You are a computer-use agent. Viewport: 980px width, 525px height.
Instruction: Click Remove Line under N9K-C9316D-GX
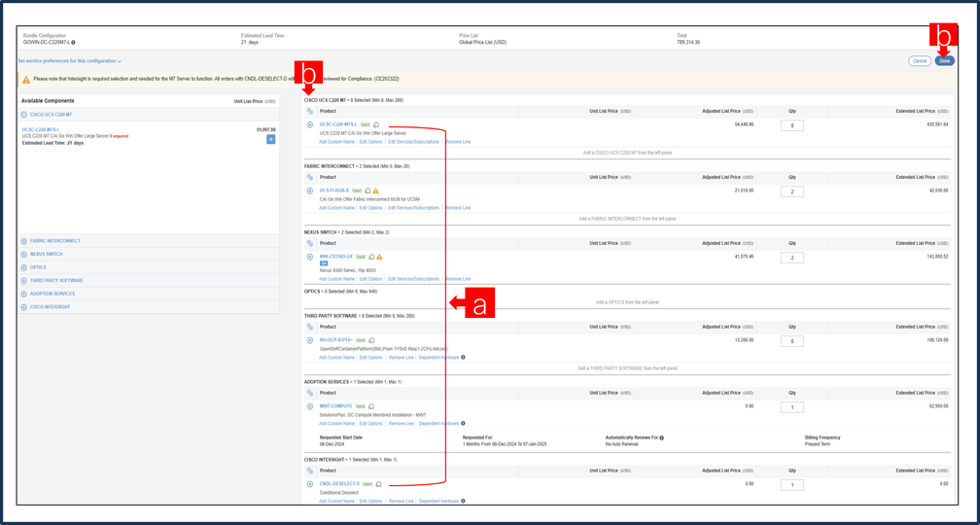[458, 279]
